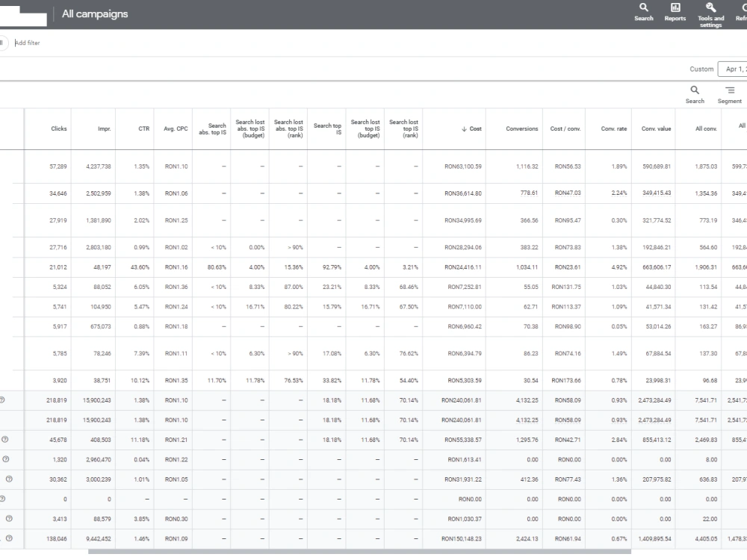
Task: Select the RON1,613.41 cost cell
Action: click(x=465, y=459)
